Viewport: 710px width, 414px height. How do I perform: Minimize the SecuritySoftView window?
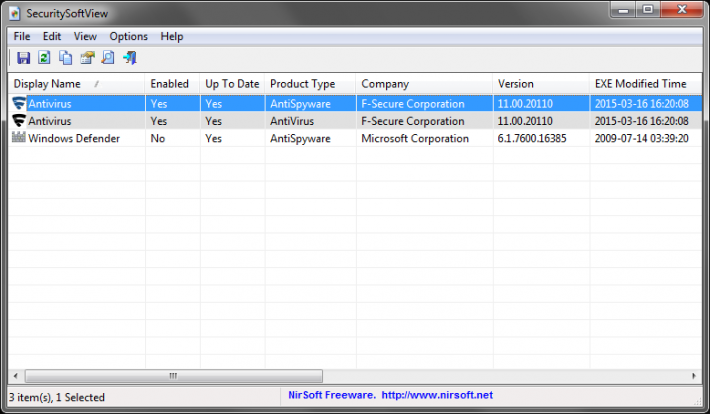[x=624, y=10]
